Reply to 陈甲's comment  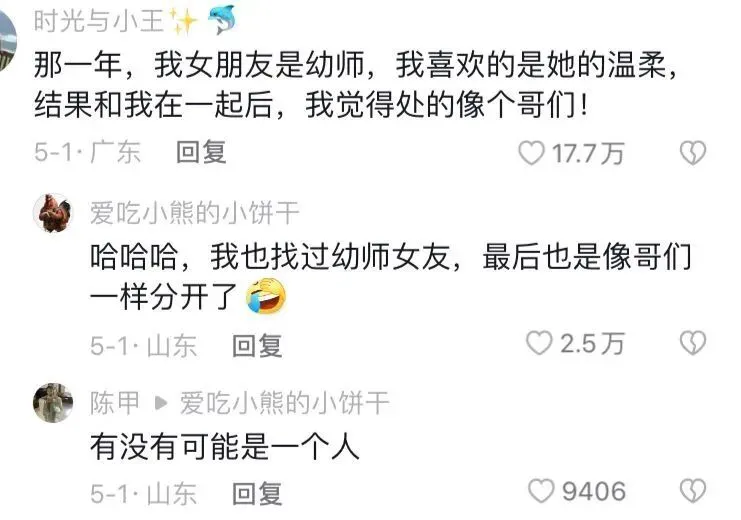coord(257,494)
